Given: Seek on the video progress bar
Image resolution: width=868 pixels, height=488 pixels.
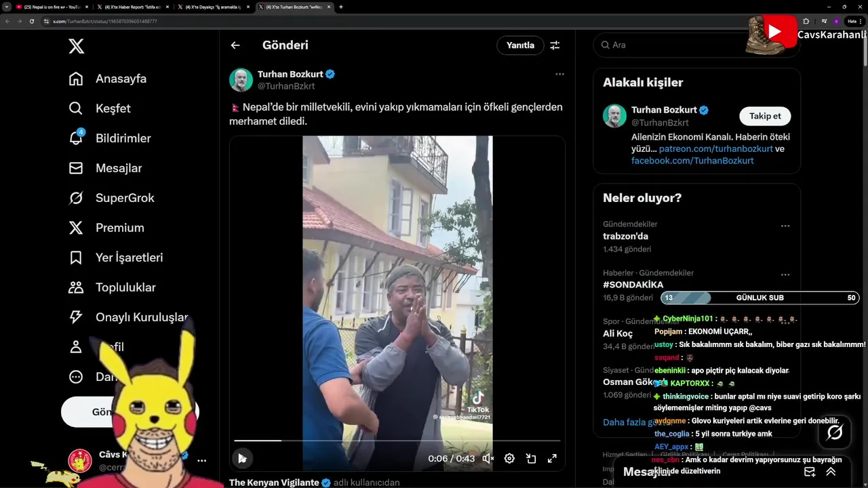Looking at the screenshot, I should coord(397,441).
